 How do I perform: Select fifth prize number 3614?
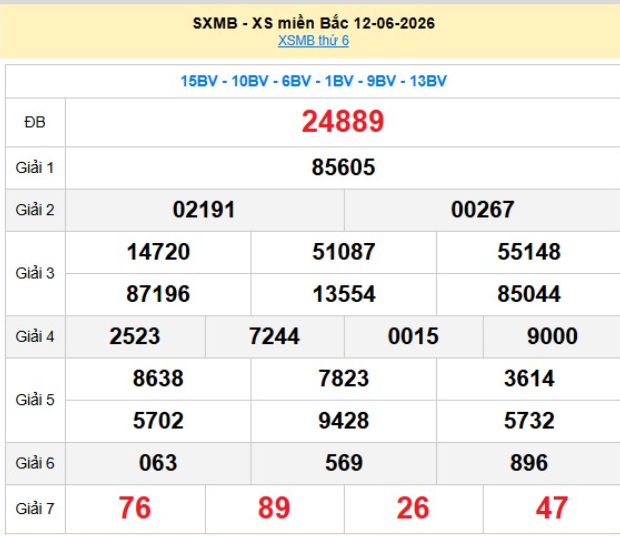tap(529, 378)
